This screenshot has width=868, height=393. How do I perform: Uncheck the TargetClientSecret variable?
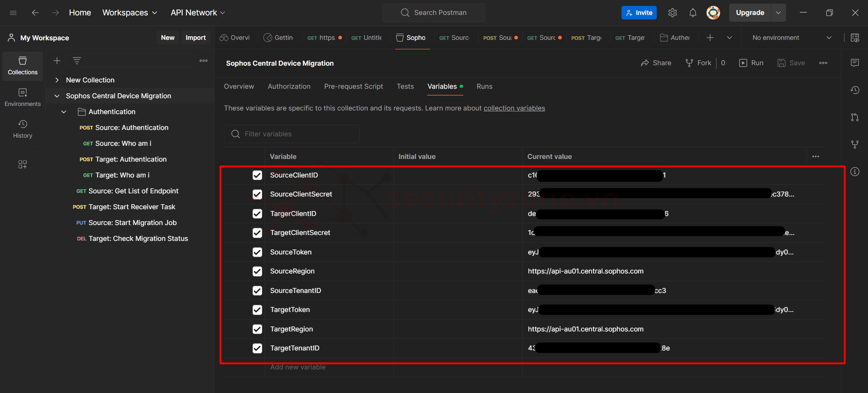tap(257, 233)
